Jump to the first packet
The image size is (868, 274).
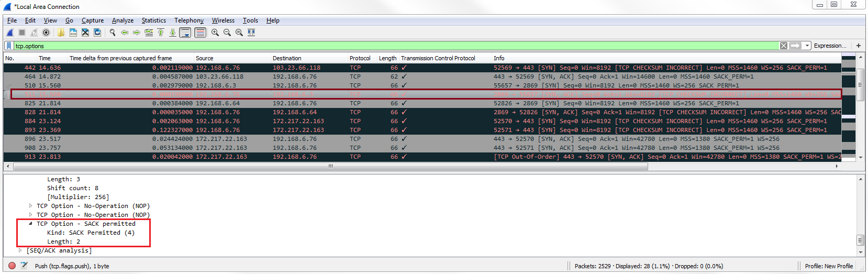point(161,32)
